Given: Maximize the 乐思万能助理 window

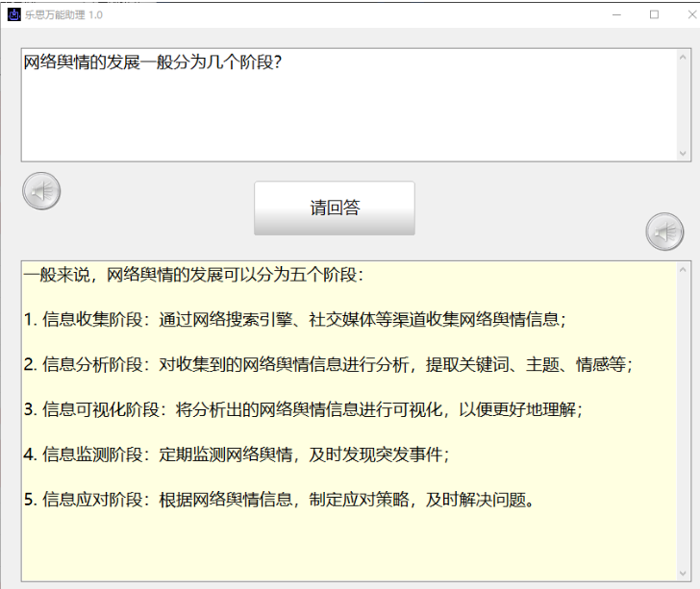Looking at the screenshot, I should (654, 14).
